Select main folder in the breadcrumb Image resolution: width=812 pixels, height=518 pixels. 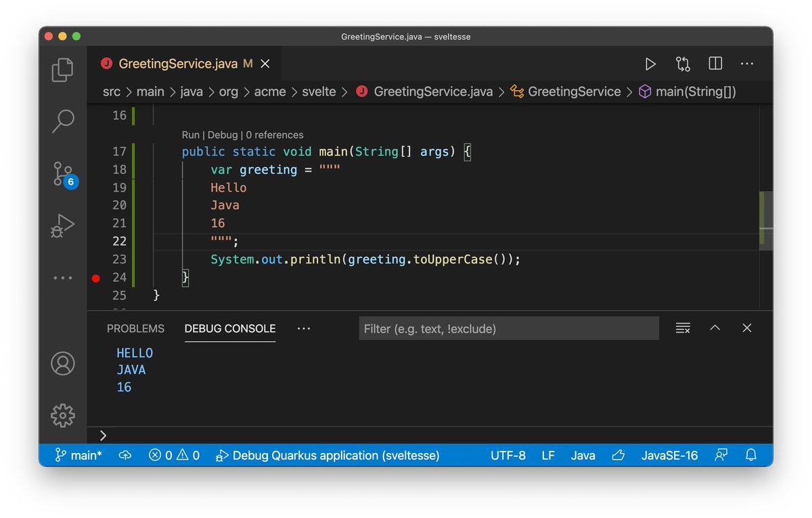(x=150, y=91)
